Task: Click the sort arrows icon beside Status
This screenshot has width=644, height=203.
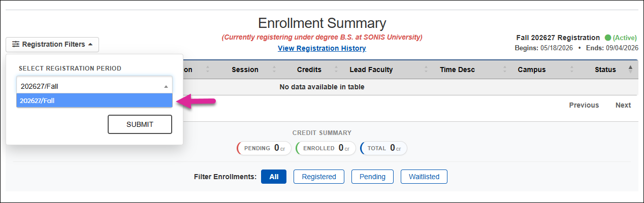Action: tap(630, 70)
